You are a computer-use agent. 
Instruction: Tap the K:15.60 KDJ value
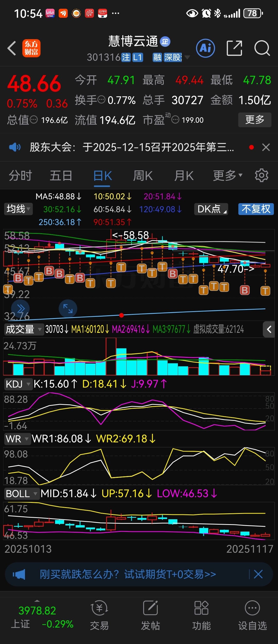56,384
